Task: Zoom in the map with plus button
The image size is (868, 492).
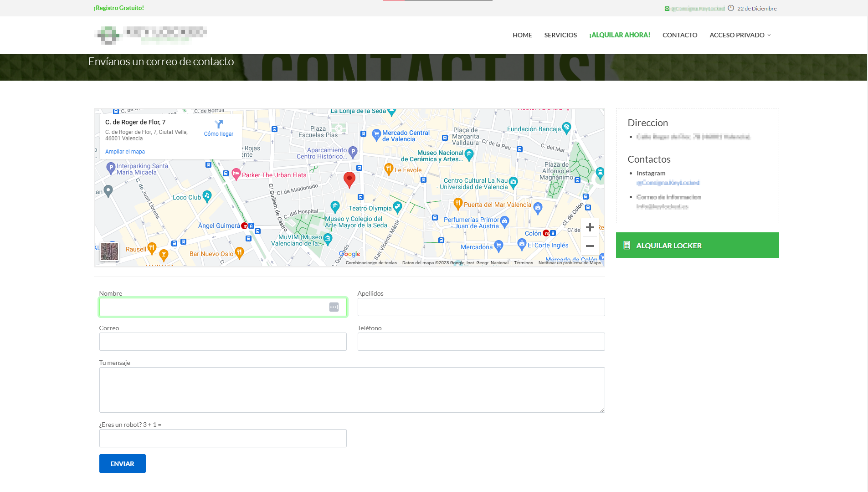Action: [590, 227]
